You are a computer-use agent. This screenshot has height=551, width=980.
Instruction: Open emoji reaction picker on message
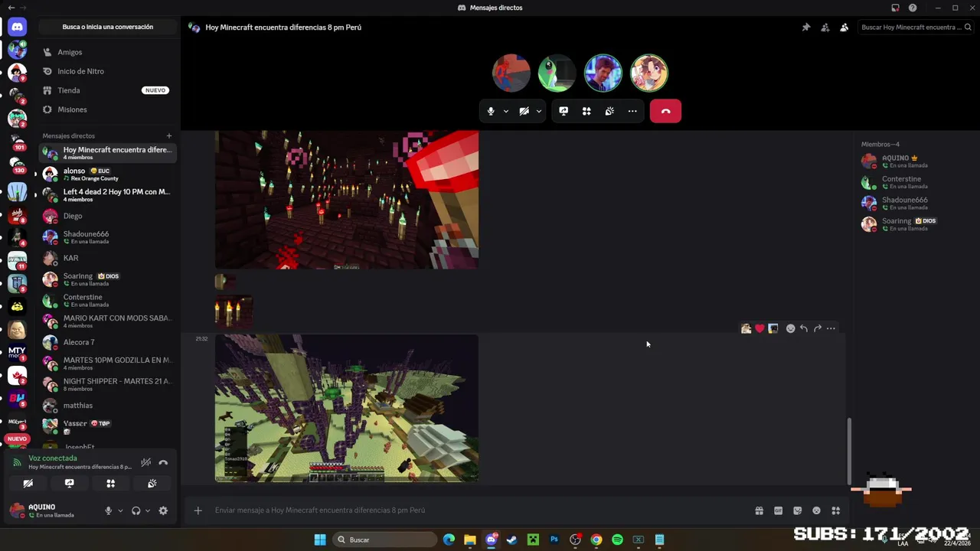tap(790, 328)
